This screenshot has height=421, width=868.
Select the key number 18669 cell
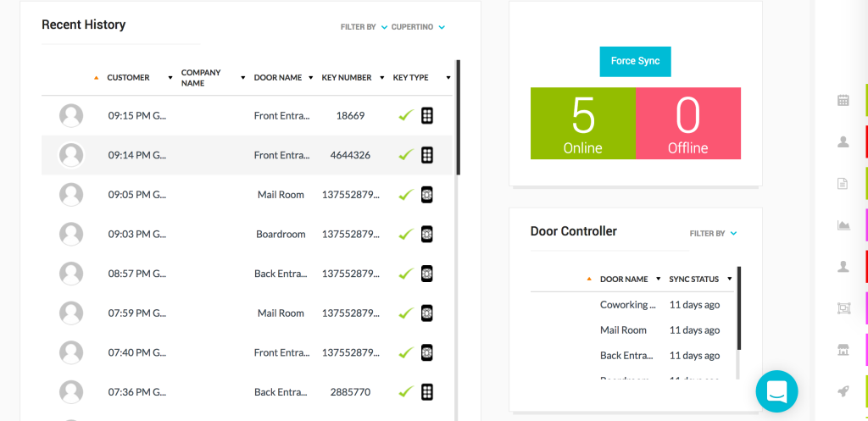point(350,115)
